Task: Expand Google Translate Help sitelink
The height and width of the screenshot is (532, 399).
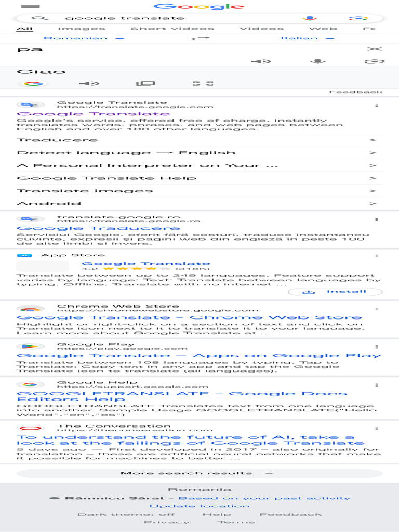Action: click(199, 178)
